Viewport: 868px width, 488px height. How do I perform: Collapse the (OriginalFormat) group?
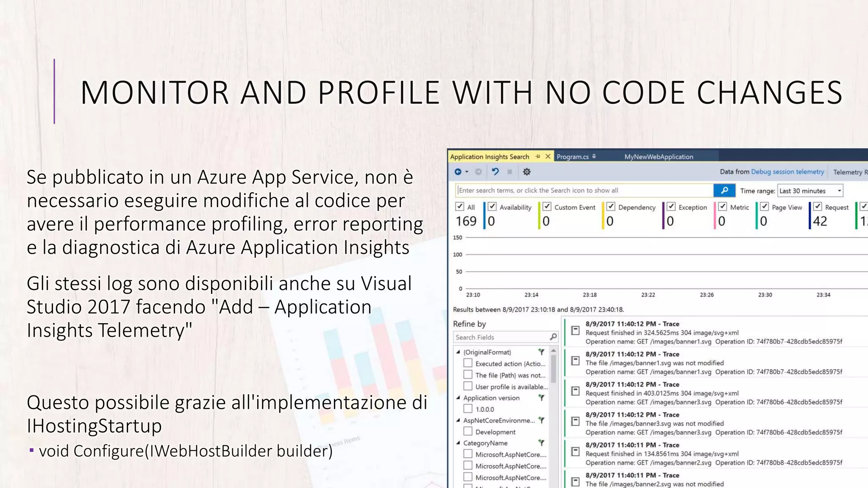tap(458, 352)
